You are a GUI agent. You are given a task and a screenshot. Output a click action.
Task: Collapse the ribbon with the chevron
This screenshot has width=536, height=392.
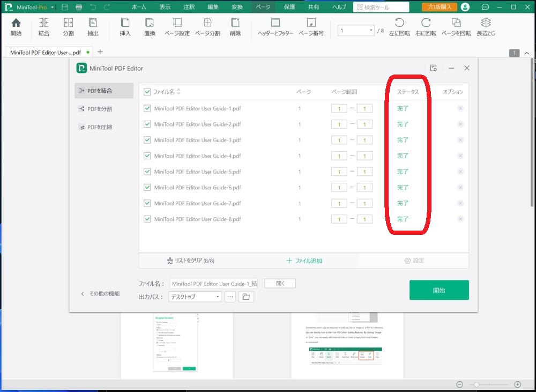tap(527, 53)
